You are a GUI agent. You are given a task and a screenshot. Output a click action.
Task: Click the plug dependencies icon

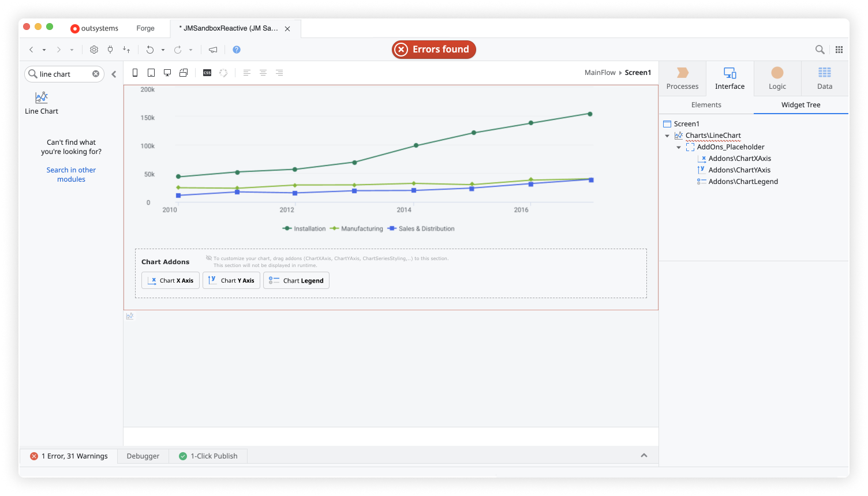[x=110, y=50]
